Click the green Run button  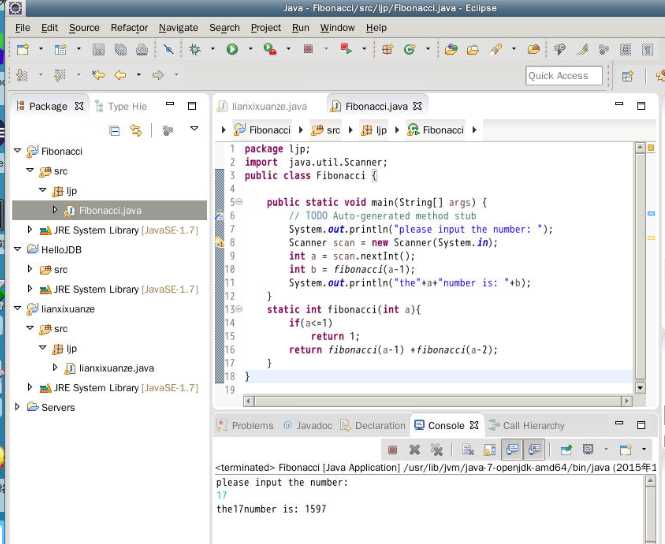(x=232, y=49)
